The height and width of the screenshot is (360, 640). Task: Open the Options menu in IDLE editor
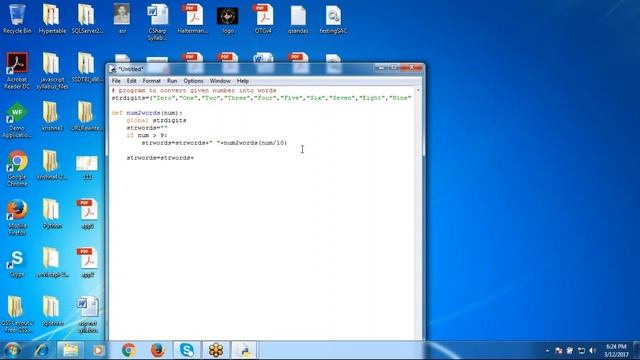point(193,81)
